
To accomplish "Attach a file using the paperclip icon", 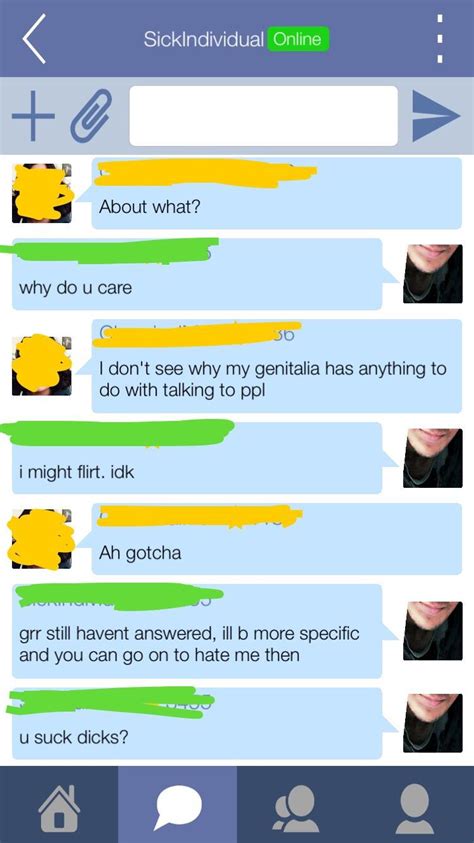I will (x=91, y=116).
